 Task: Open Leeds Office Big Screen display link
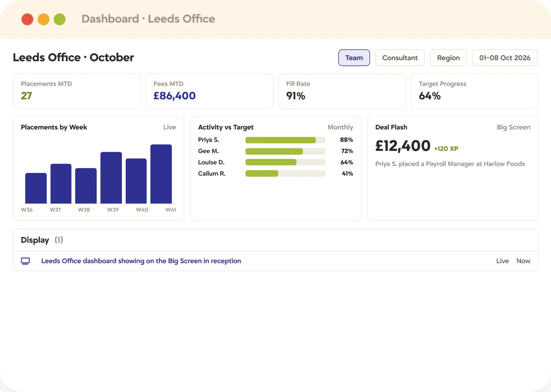[141, 261]
